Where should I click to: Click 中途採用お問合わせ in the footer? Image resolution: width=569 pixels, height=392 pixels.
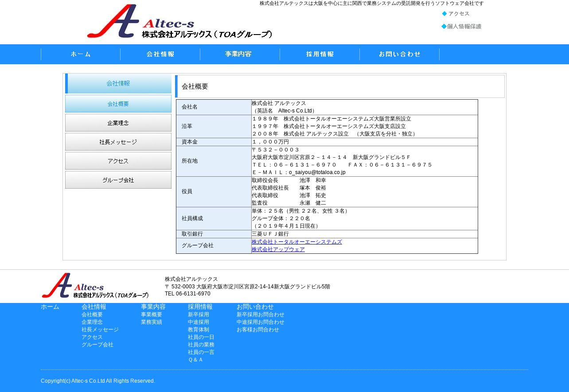point(261,322)
